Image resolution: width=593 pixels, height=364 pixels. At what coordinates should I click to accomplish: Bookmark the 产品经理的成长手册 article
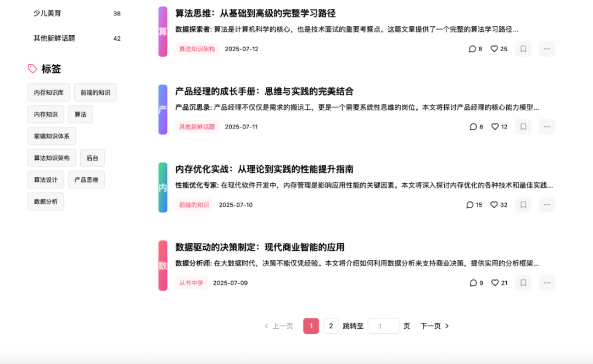523,127
